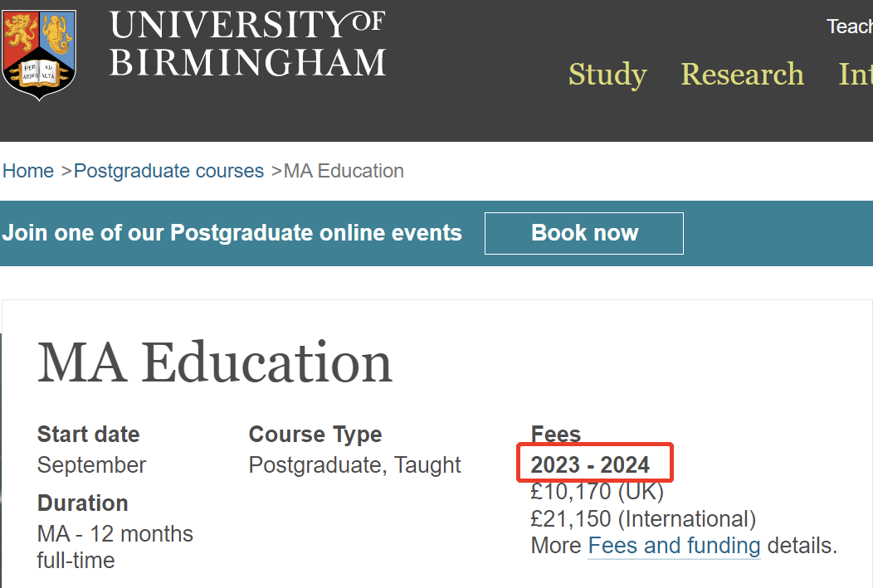Click the Duration label
The image size is (873, 588).
[82, 503]
